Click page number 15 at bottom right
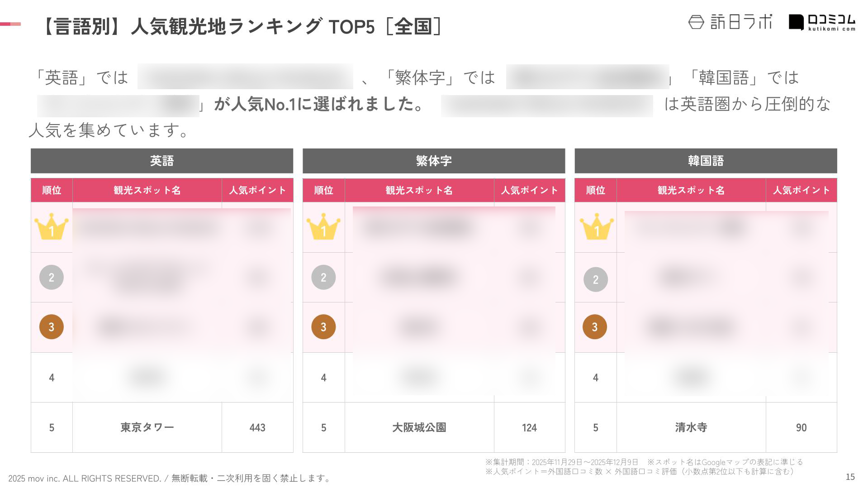Viewport: 868px width, 489px height. coord(850,476)
